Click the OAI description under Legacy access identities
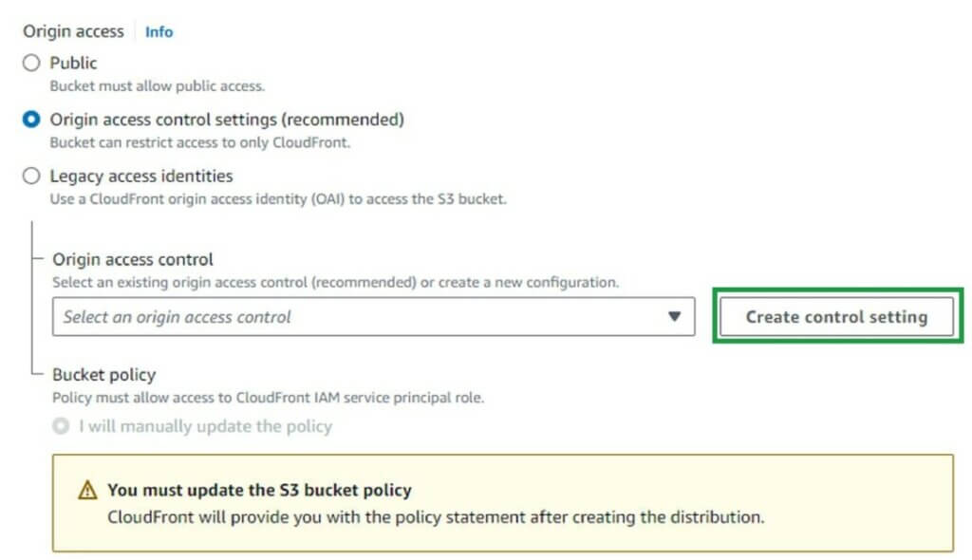Viewport: 972px width, 560px height. click(x=277, y=199)
